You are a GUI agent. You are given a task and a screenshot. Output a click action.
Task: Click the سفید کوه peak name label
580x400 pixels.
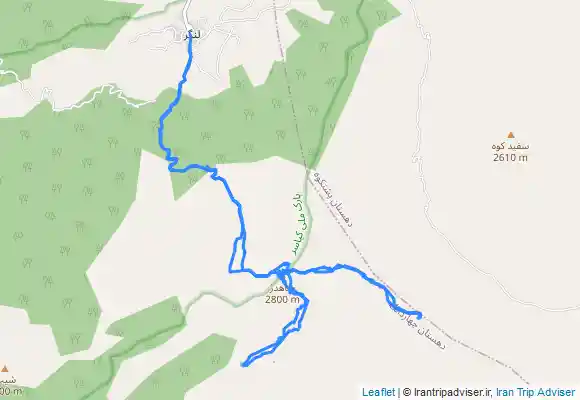coord(510,147)
